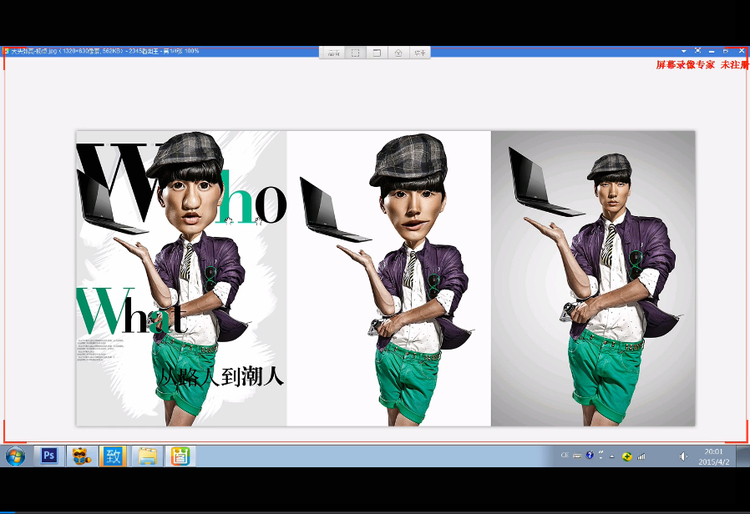This screenshot has height=514, width=750.
Task: Minimize the image viewer window
Action: coord(712,51)
